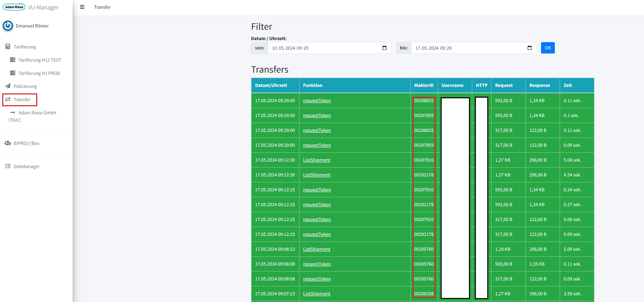Viewport: 644px width, 302px height.
Task: Open the first requestToken link
Action: tap(317, 101)
